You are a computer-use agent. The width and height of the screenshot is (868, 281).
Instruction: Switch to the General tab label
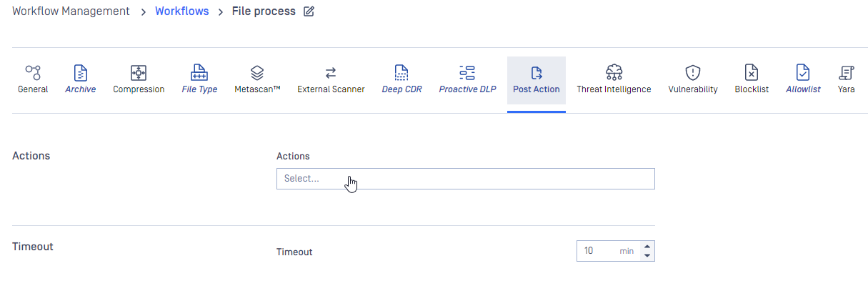33,89
